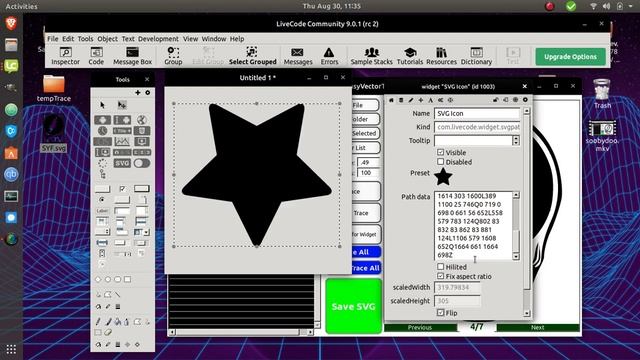This screenshot has height=360, width=640.
Task: Click the Name field containing SVG Icon
Action: (477, 113)
